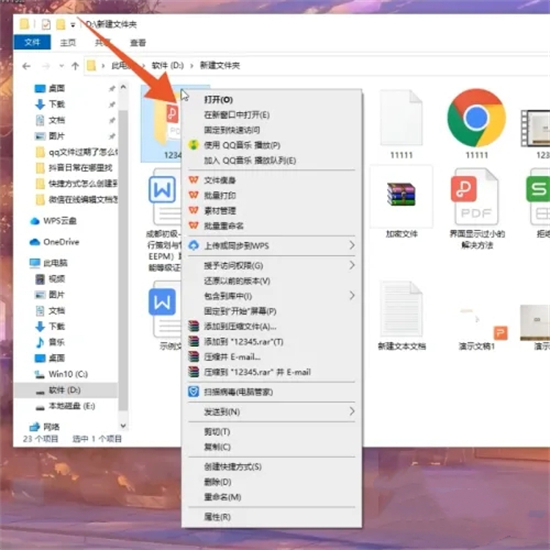Select the 加密文件 RAR archive
This screenshot has height=550, width=550.
(x=401, y=202)
